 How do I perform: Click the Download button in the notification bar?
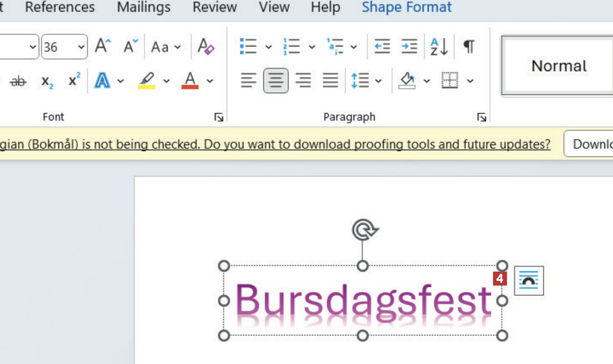tap(589, 144)
